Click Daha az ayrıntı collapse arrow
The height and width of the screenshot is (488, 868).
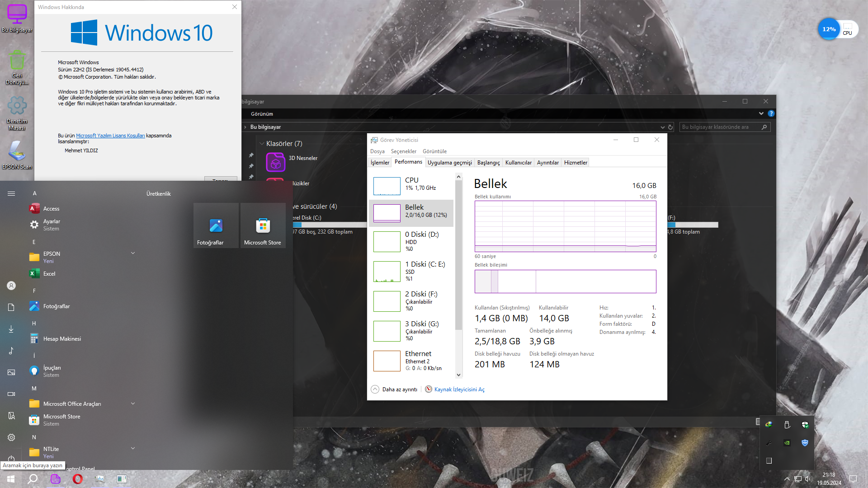point(375,389)
